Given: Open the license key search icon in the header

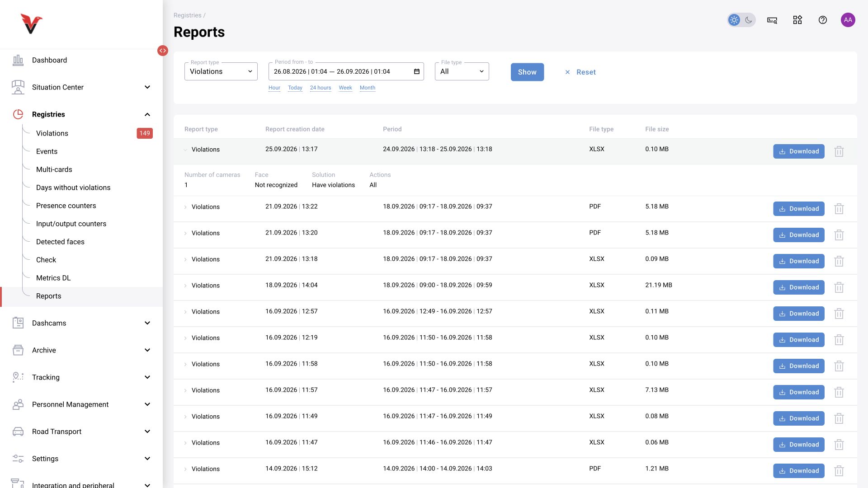Looking at the screenshot, I should click(x=772, y=20).
